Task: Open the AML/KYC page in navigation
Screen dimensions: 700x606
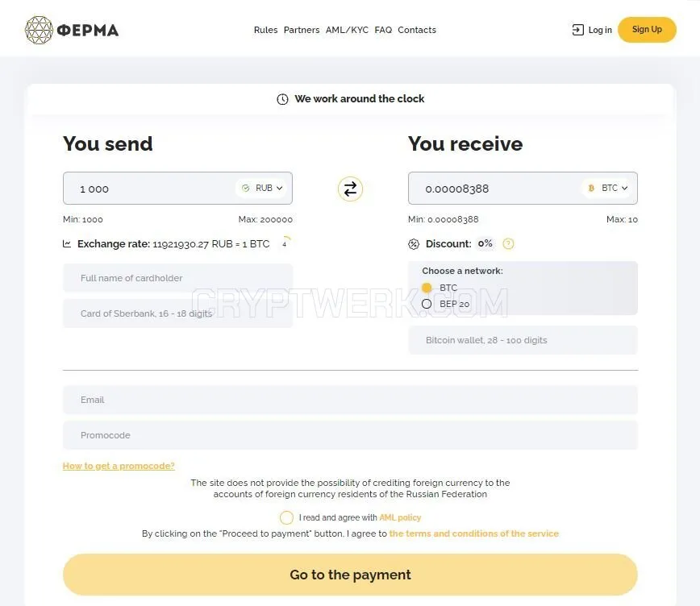Action: click(x=347, y=30)
